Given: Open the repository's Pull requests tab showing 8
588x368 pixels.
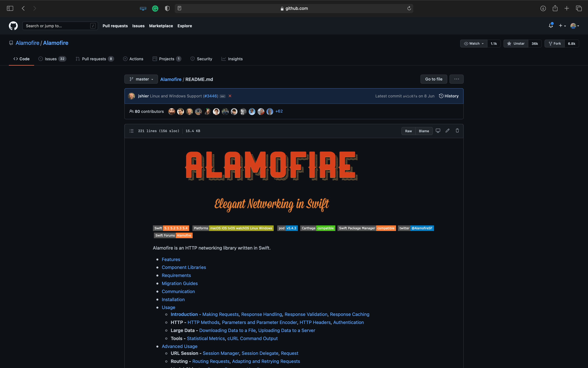Looking at the screenshot, I should pos(95,59).
